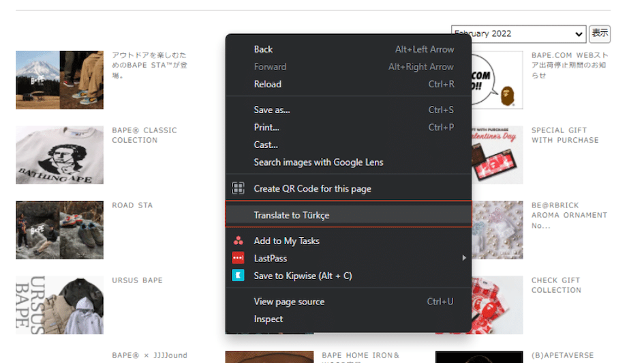Click the Add to My Tasks Asana icon
644x363 pixels.
point(239,240)
